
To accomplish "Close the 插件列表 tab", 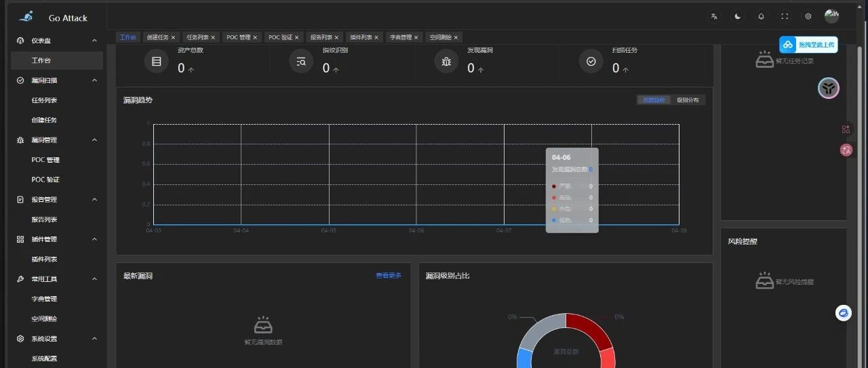I will coord(376,37).
